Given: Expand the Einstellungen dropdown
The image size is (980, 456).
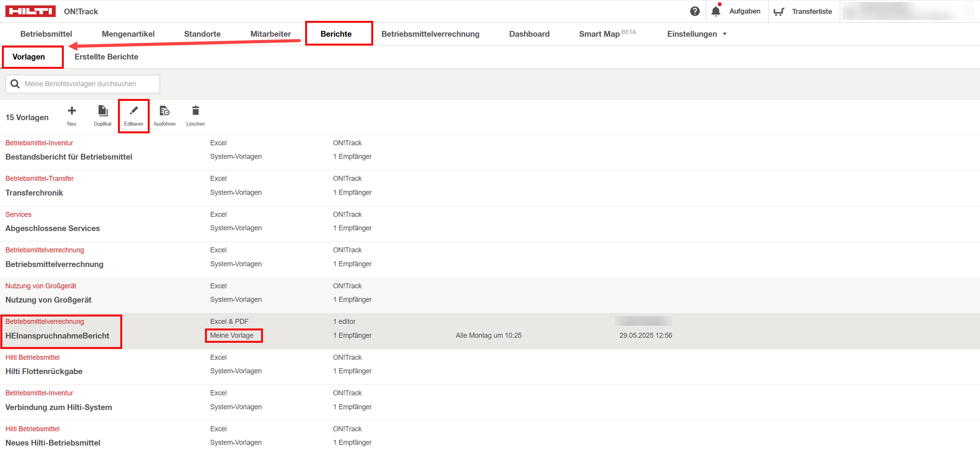Looking at the screenshot, I should coord(697,34).
